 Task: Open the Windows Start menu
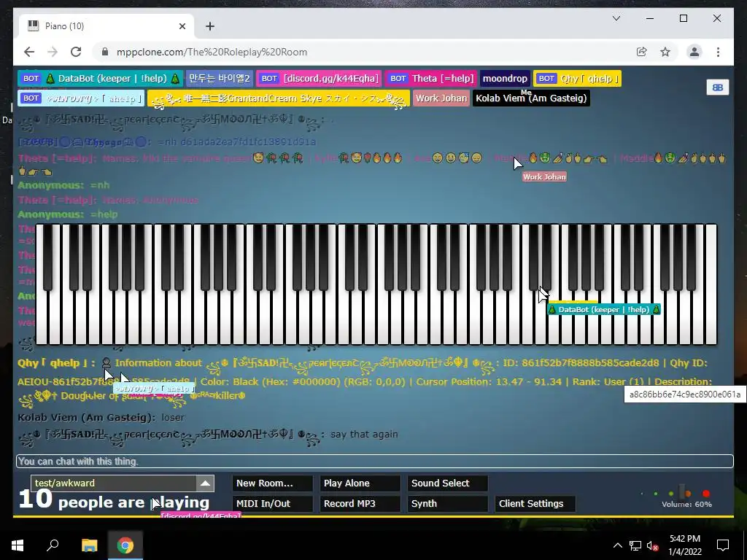18,545
